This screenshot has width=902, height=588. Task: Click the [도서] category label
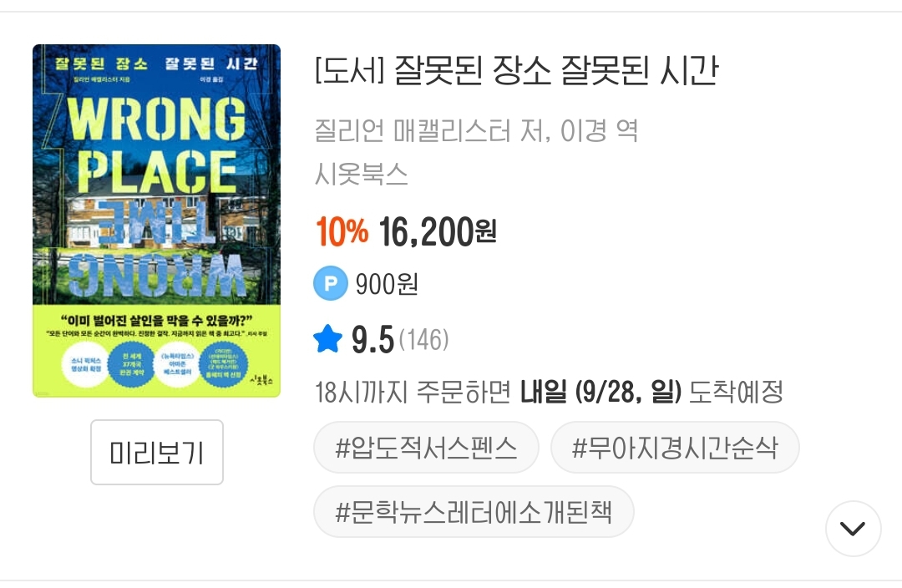pos(350,72)
